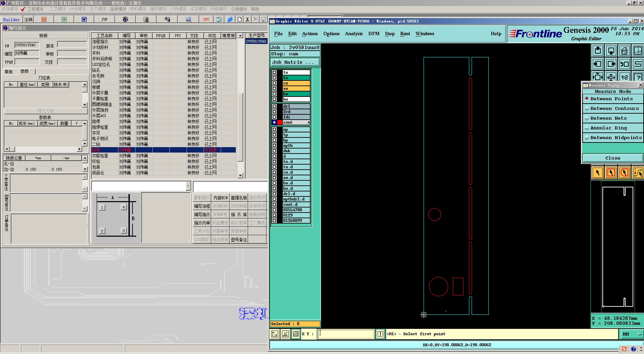The height and width of the screenshot is (354, 644).
Task: Click the 1:2 zoom scale icon
Action: [x=624, y=77]
